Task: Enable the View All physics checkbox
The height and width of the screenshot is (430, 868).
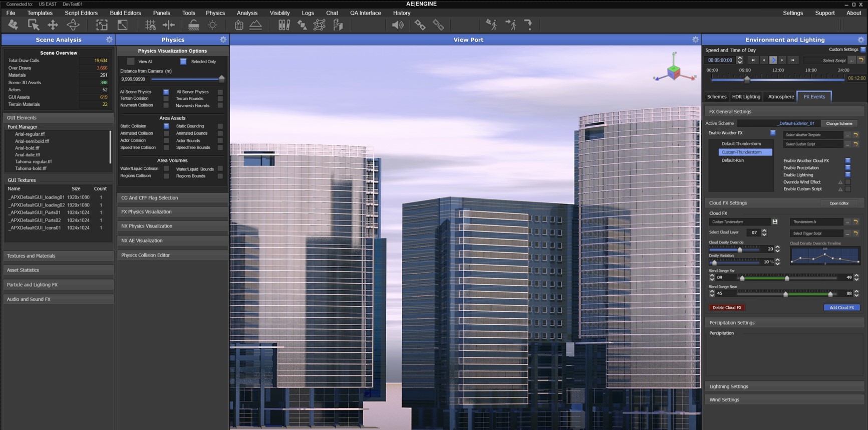Action: [x=131, y=62]
